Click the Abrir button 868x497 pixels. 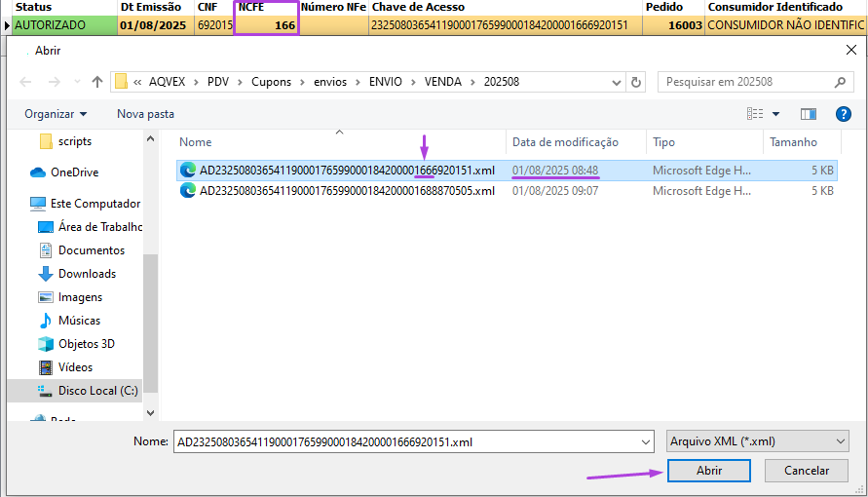[x=708, y=470]
